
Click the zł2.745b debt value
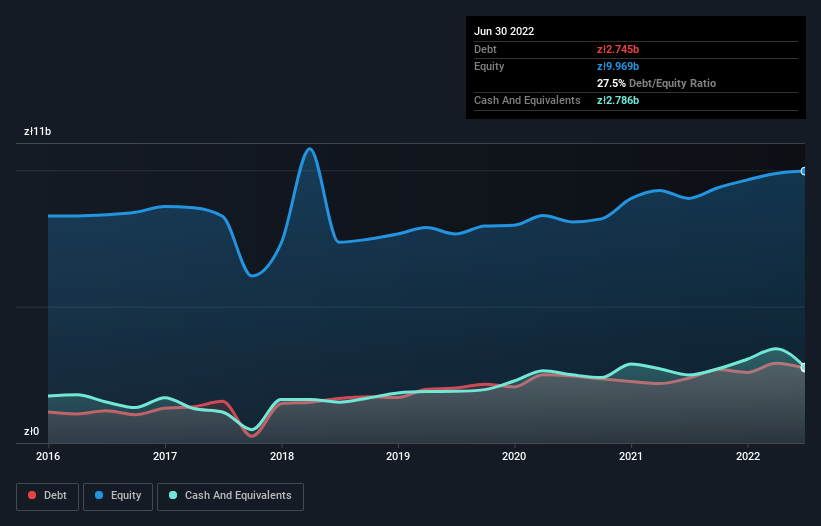[x=618, y=49]
